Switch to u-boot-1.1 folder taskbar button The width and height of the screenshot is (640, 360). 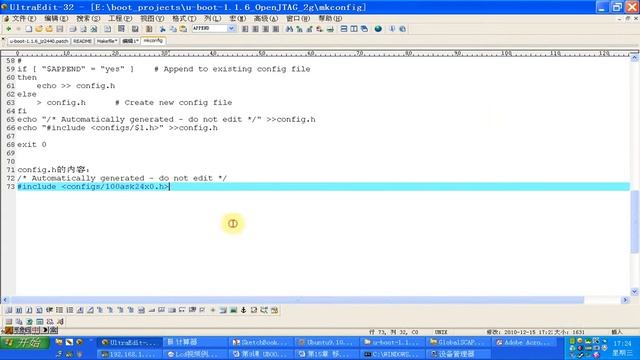pyautogui.click(x=393, y=342)
